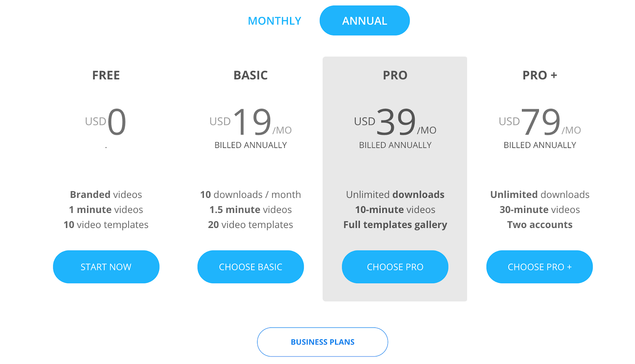This screenshot has width=635, height=364.
Task: Click the 'Full templates gallery' feature text
Action: click(395, 225)
